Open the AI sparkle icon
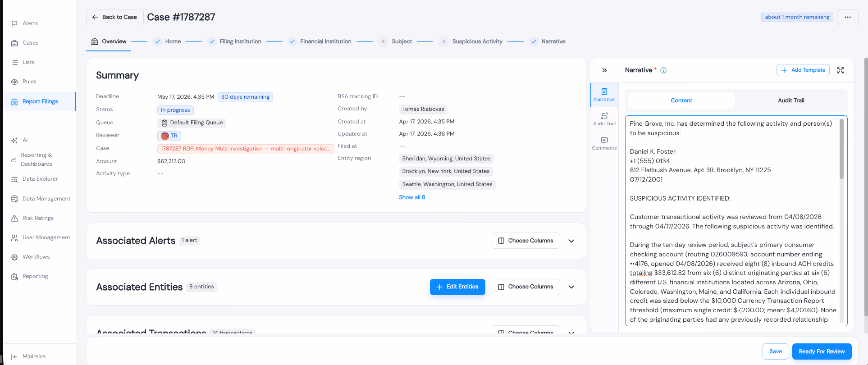The width and height of the screenshot is (868, 365). pos(14,140)
